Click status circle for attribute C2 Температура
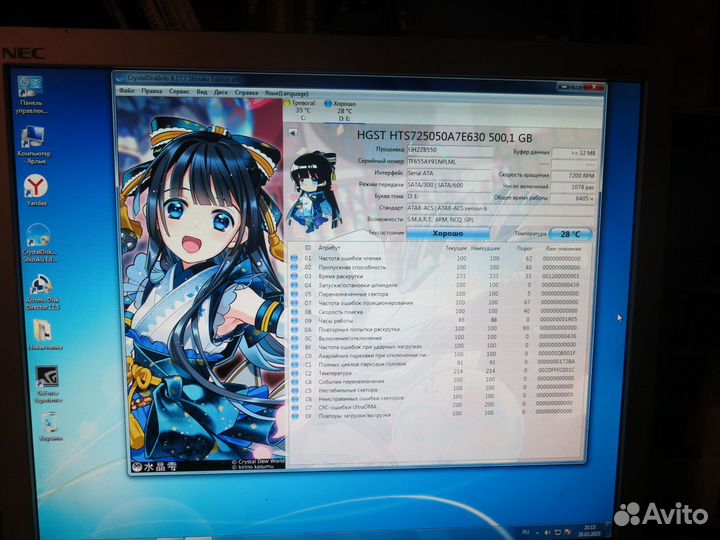720x540 pixels. pos(294,373)
